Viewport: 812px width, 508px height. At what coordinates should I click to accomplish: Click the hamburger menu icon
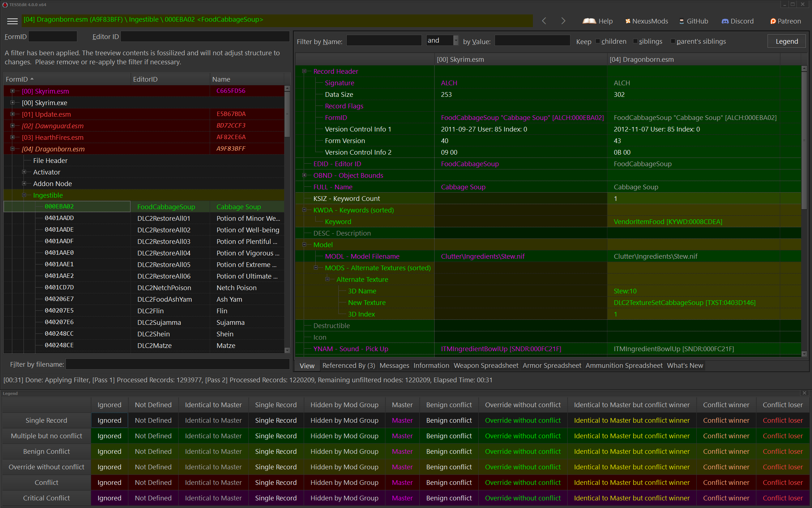tap(12, 21)
